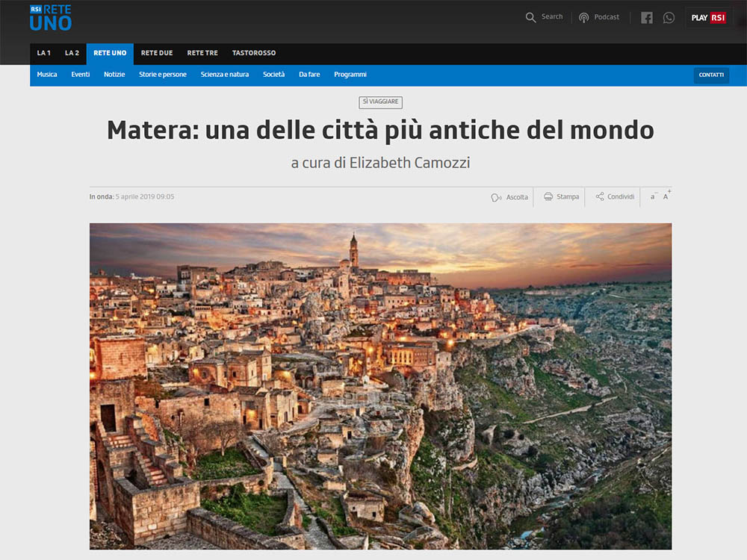This screenshot has height=560, width=747.
Task: Click the broadcast date 5 aprile 2019
Action: (x=145, y=196)
